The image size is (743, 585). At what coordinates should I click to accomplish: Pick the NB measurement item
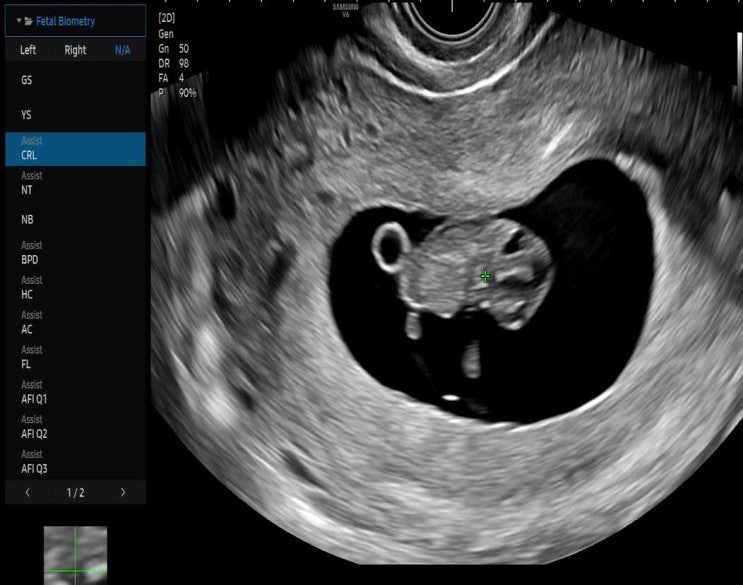28,219
